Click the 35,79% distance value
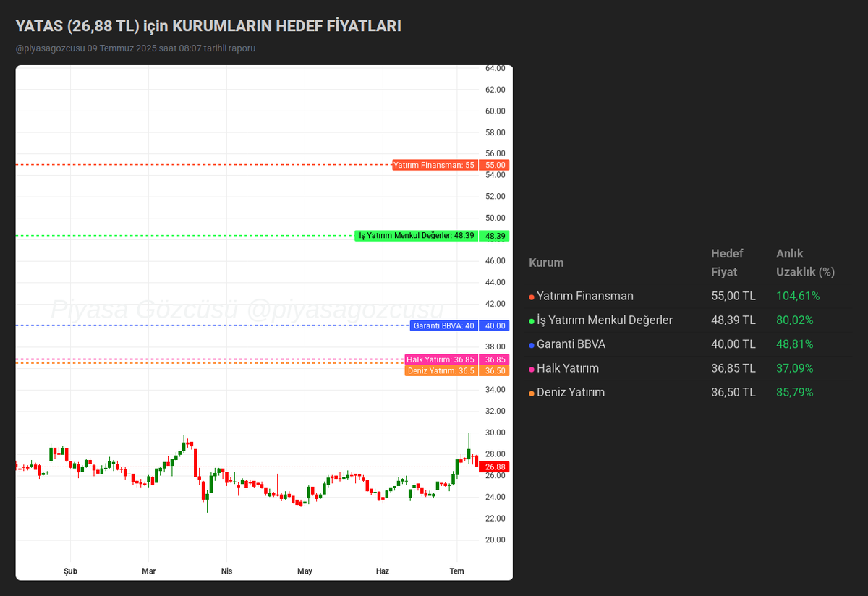This screenshot has height=596, width=868. coord(794,392)
